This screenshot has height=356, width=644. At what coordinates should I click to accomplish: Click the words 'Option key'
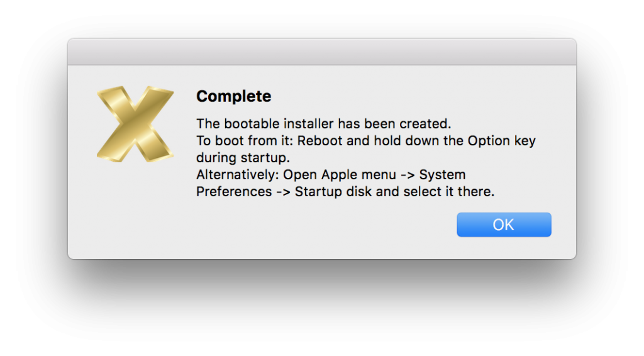(x=501, y=142)
